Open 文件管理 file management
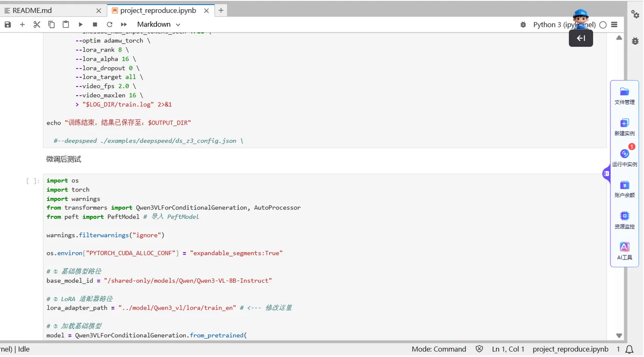 pyautogui.click(x=624, y=96)
